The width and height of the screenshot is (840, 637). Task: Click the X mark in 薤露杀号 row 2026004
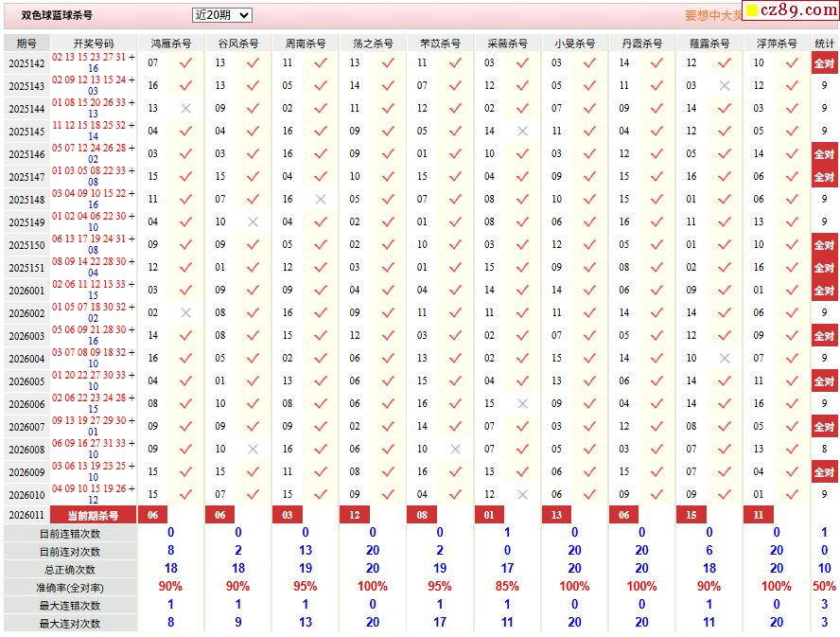tap(725, 359)
